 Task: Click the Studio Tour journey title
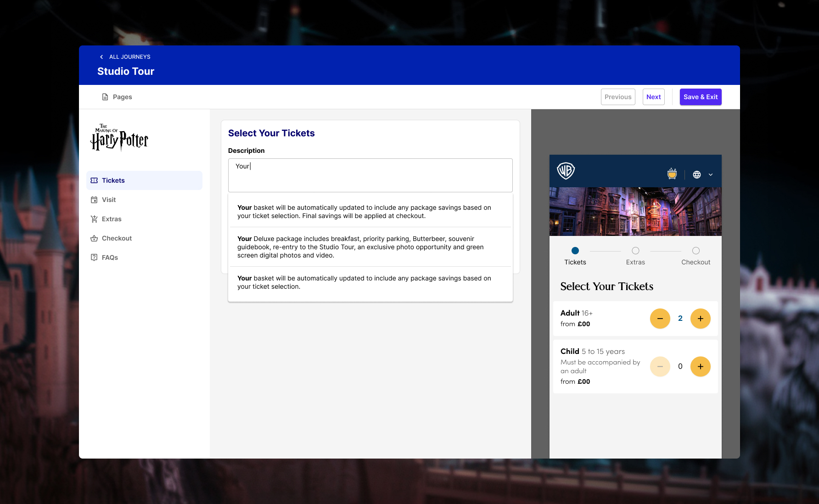click(x=126, y=72)
